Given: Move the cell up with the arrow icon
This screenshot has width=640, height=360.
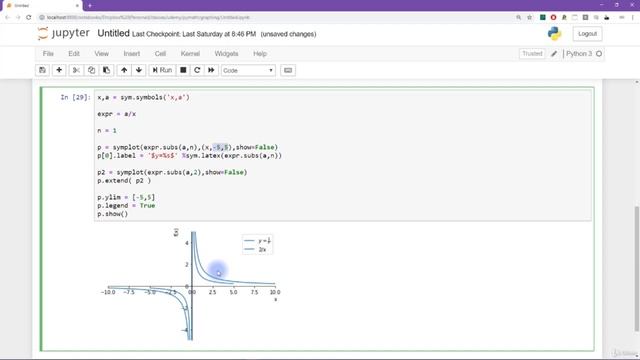Looking at the screenshot, I should [x=124, y=70].
